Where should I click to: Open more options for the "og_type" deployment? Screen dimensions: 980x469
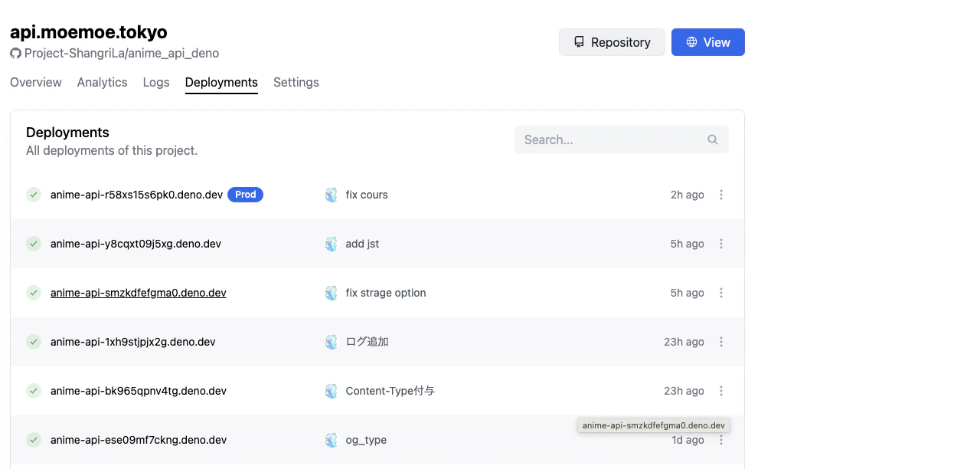[721, 440]
